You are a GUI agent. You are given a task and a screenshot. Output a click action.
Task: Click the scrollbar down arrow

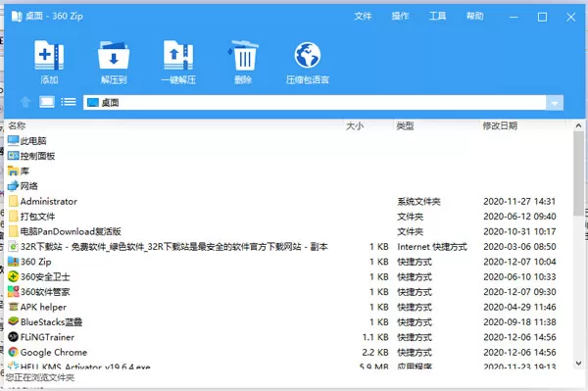tap(578, 364)
